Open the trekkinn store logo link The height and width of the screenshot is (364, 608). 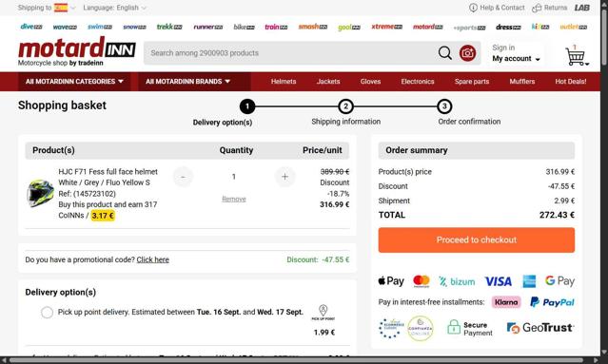pyautogui.click(x=169, y=27)
